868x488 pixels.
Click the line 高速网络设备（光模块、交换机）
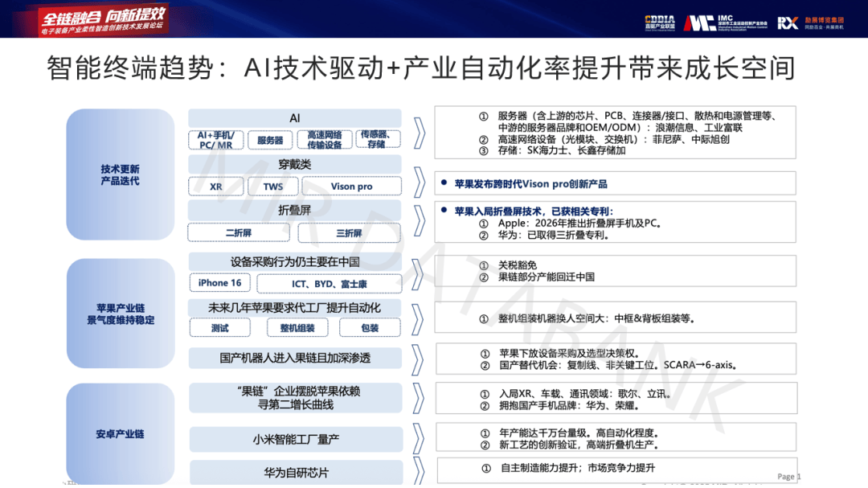click(613, 139)
